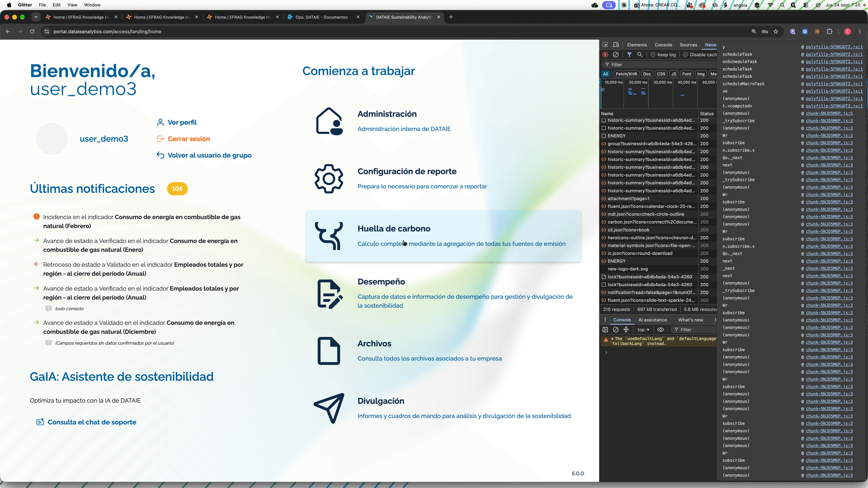Open the Configuración de reporte gear icon

pos(329,179)
